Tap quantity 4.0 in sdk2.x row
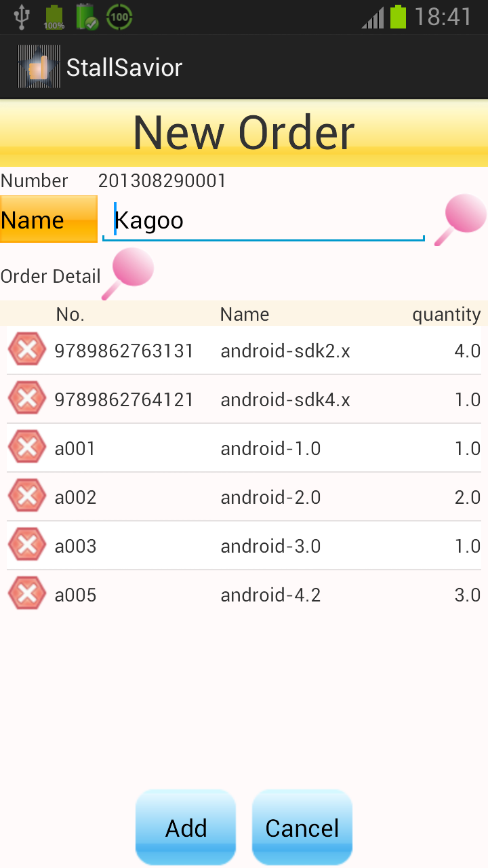This screenshot has height=868, width=488. click(467, 351)
